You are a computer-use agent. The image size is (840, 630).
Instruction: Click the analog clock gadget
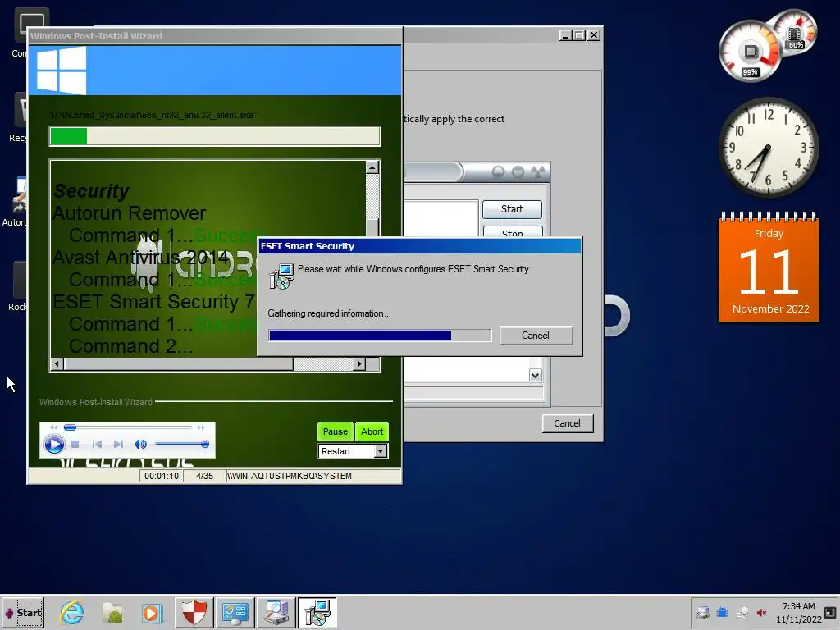(768, 148)
